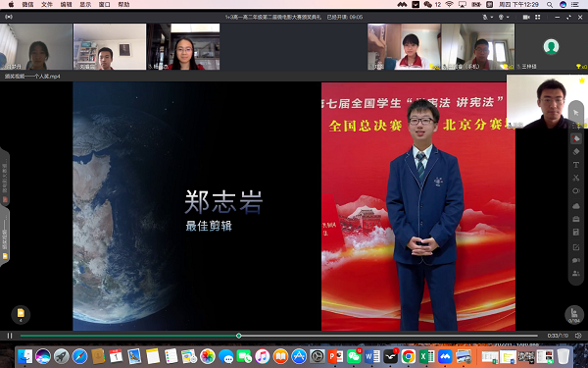Click the yellow file list button at bottom left
588x368 pixels.
tap(21, 314)
